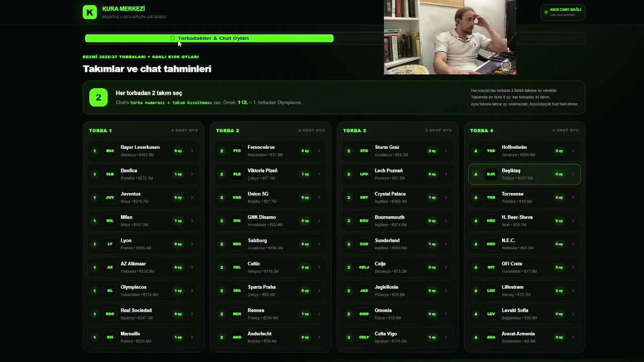Click the OM Marseille badge

click(110, 337)
